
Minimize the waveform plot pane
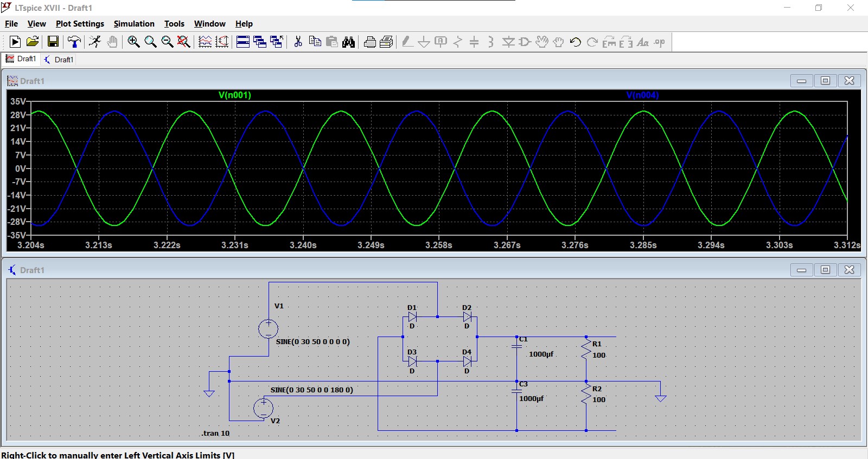click(801, 81)
